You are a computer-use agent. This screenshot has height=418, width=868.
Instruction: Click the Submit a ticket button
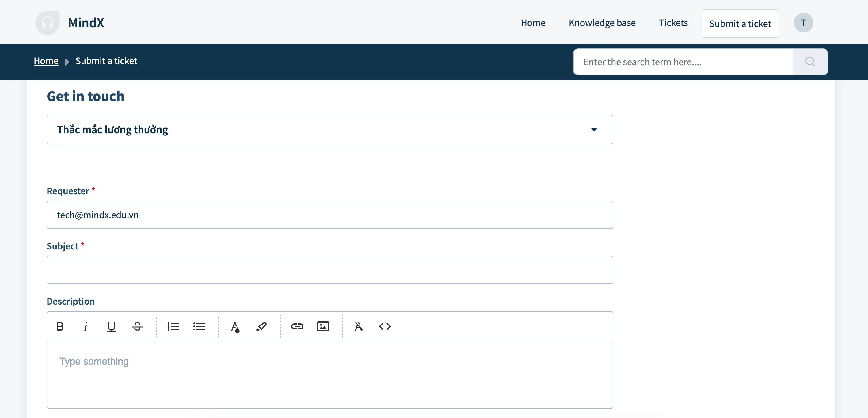(740, 24)
